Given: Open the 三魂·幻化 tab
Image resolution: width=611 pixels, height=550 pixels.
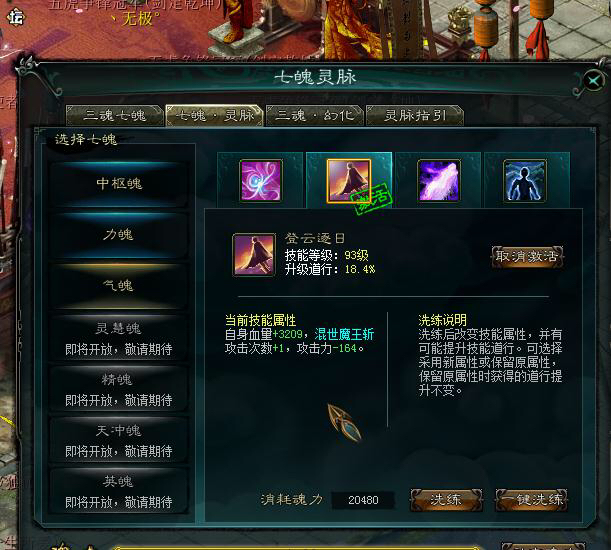Looking at the screenshot, I should [x=314, y=115].
